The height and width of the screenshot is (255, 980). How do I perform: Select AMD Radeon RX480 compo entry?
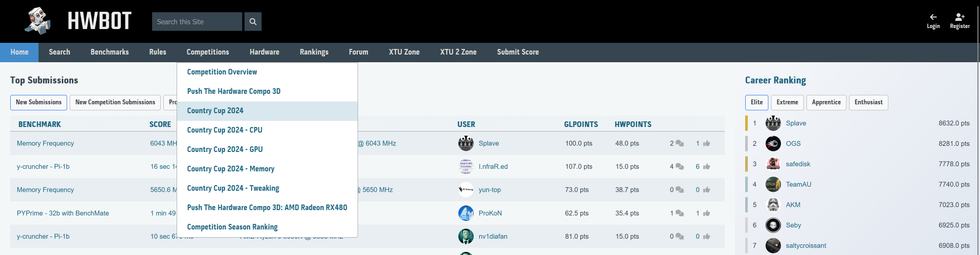267,208
